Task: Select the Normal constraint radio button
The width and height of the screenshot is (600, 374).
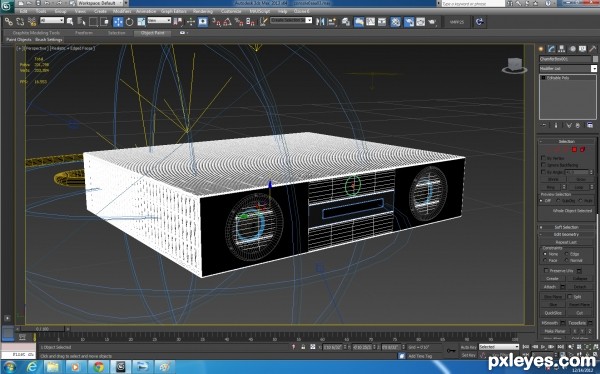Action: (566, 260)
